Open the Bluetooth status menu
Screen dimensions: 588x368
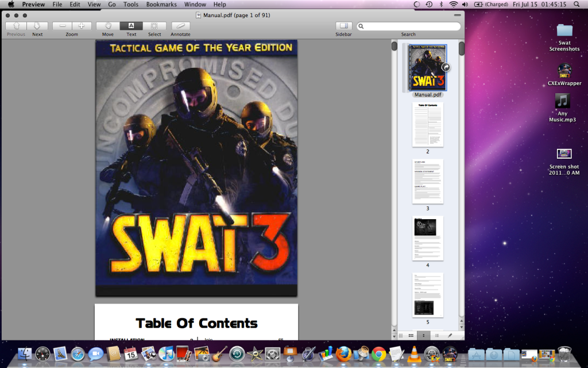coord(442,5)
